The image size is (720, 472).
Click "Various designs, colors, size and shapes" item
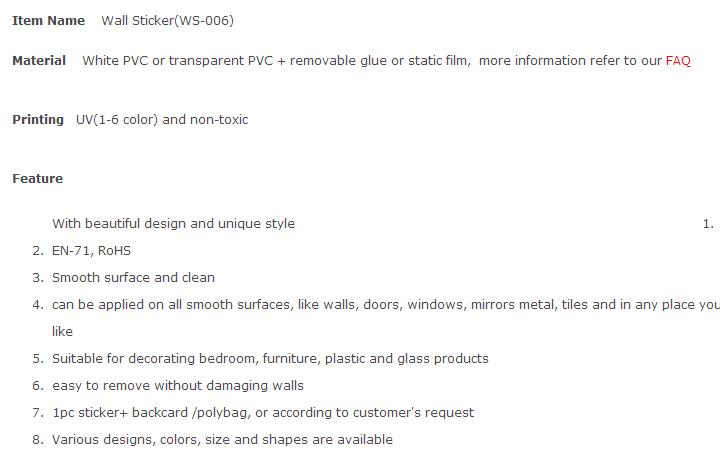222,440
